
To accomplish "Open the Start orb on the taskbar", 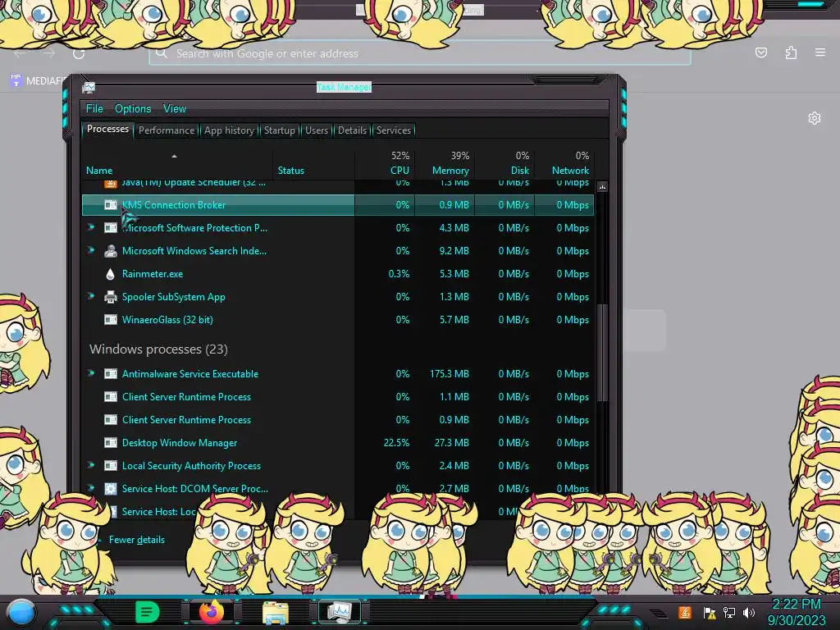I will pyautogui.click(x=21, y=612).
